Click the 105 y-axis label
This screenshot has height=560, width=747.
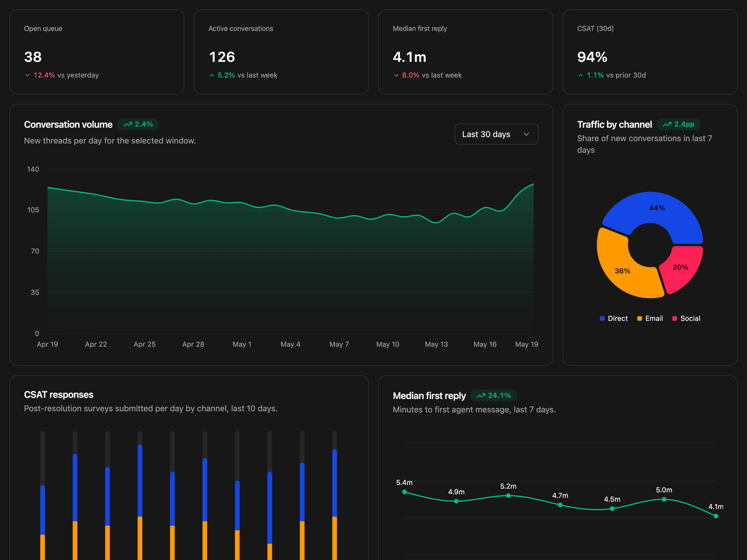pyautogui.click(x=33, y=210)
